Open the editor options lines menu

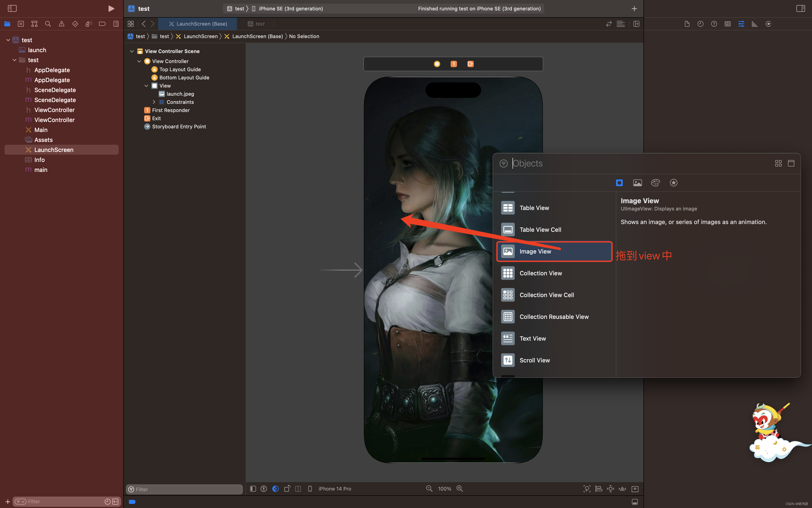pos(621,24)
